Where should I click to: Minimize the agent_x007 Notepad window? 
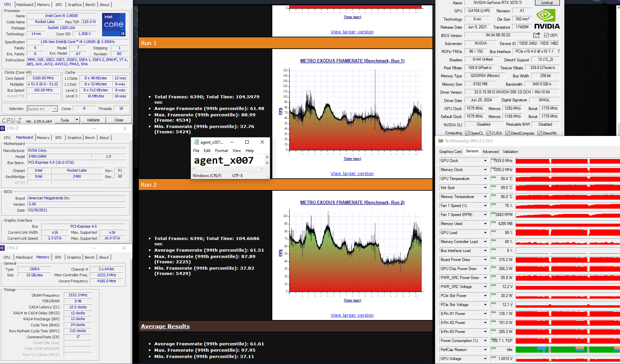click(x=232, y=142)
